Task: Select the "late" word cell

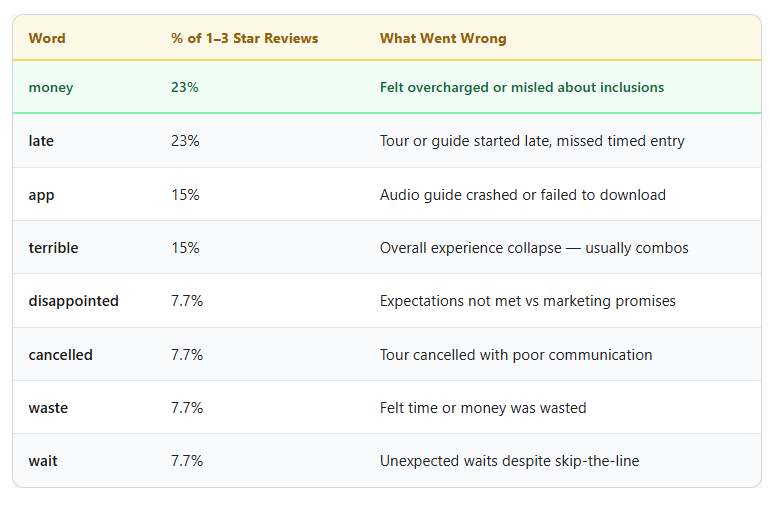Action: tap(41, 141)
